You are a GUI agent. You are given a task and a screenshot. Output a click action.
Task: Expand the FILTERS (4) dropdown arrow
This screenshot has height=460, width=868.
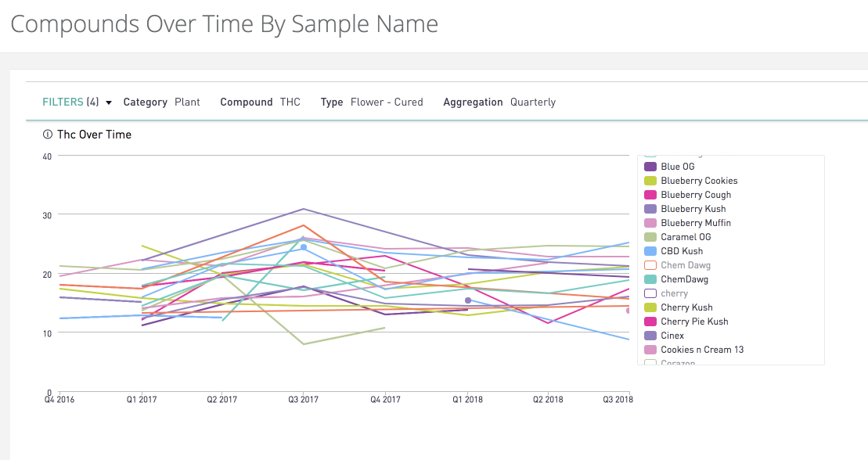point(109,102)
